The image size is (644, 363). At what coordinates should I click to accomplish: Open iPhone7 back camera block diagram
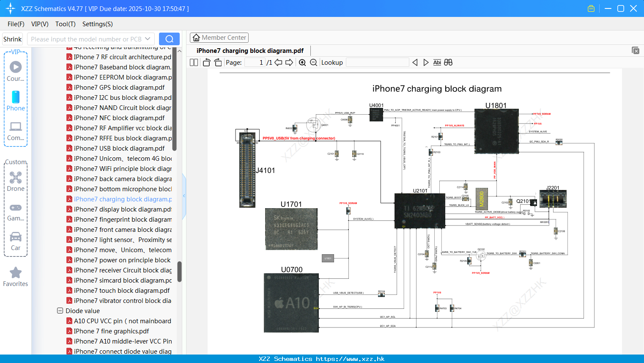pyautogui.click(x=123, y=179)
